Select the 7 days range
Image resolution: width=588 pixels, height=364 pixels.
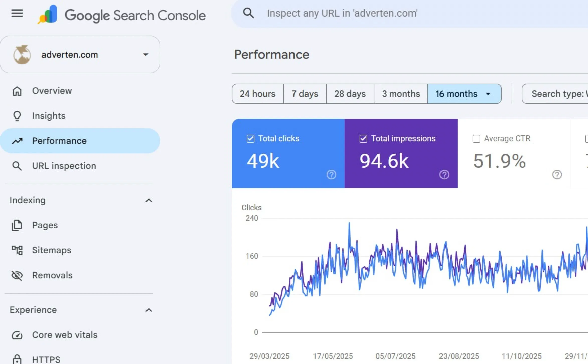point(305,94)
